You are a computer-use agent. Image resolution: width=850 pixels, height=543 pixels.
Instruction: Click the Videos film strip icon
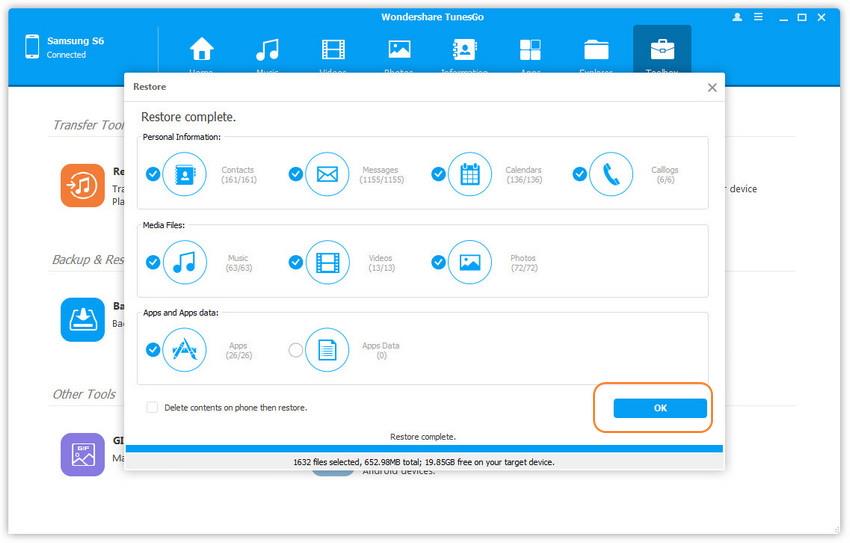pyautogui.click(x=327, y=262)
